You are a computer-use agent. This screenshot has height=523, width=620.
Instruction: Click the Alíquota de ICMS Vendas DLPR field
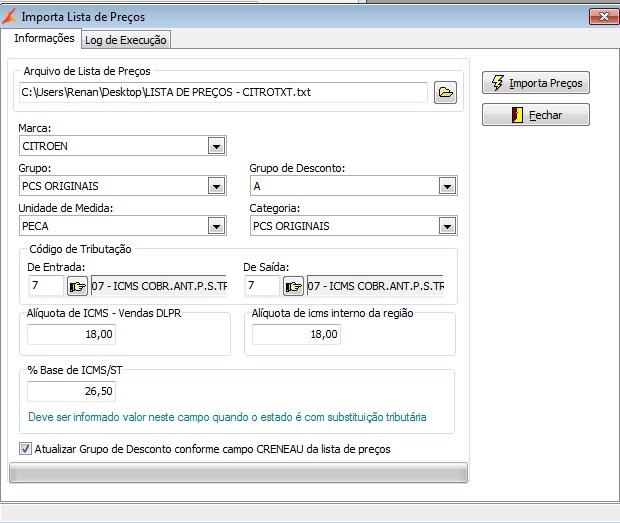(x=72, y=334)
